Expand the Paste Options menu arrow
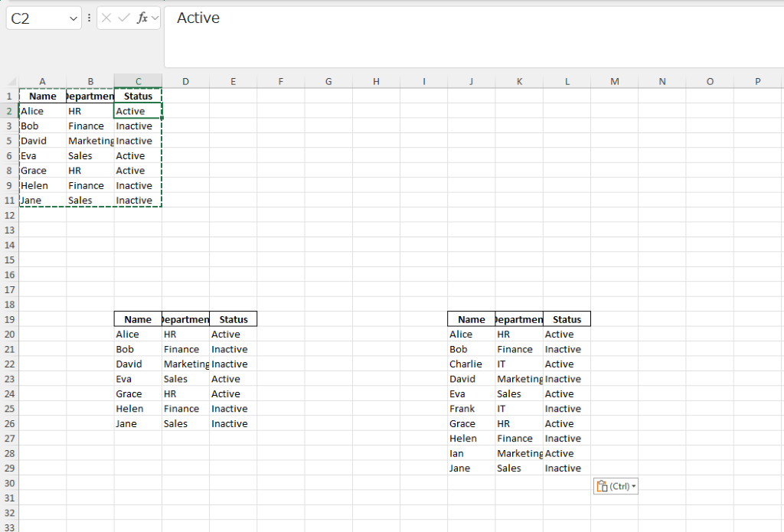This screenshot has height=532, width=784. (634, 485)
